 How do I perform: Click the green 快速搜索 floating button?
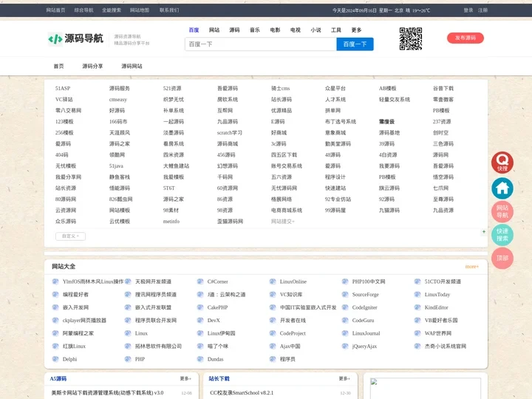(x=502, y=235)
